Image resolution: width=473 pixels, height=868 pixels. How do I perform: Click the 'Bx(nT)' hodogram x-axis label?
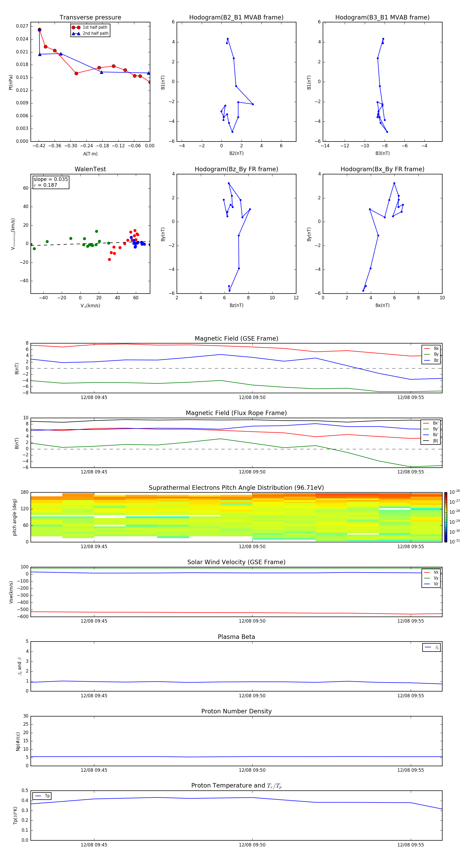coord(382,305)
